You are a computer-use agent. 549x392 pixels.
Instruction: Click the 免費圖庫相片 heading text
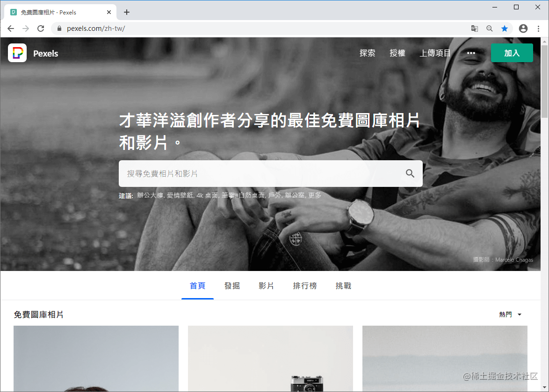38,315
